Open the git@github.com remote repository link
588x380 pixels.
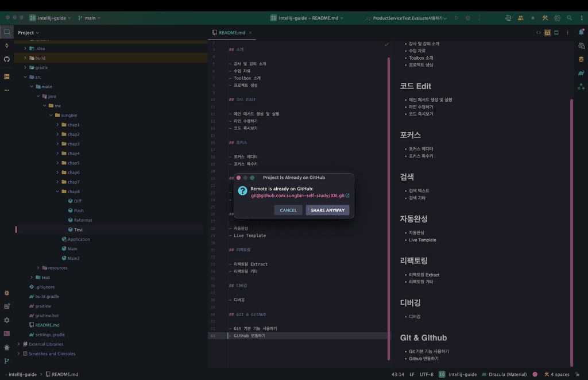coord(300,195)
